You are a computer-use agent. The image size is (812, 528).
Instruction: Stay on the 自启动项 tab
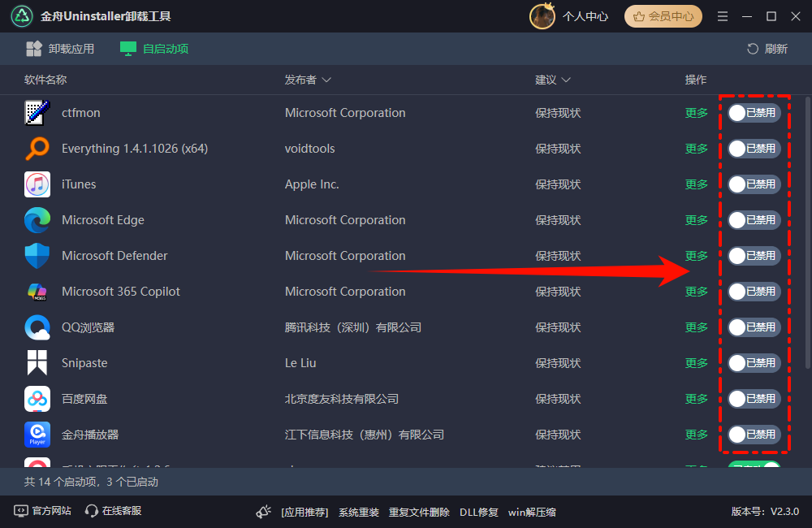(x=153, y=49)
